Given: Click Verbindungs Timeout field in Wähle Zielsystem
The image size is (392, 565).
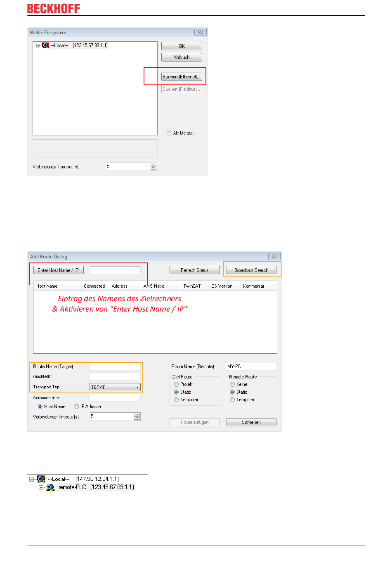Looking at the screenshot, I should [128, 167].
